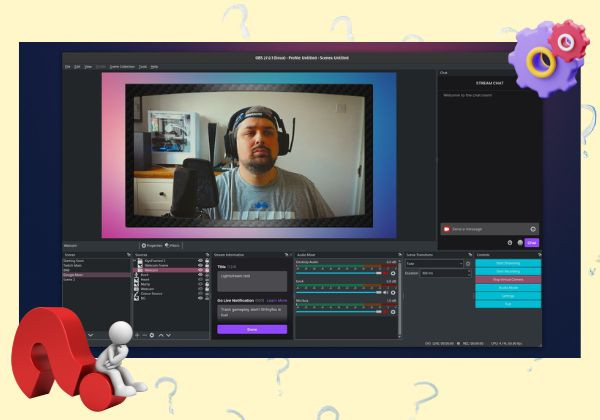Viewport: 600px width, 420px height.
Task: Lock the Colour Source layer
Action: (x=207, y=293)
